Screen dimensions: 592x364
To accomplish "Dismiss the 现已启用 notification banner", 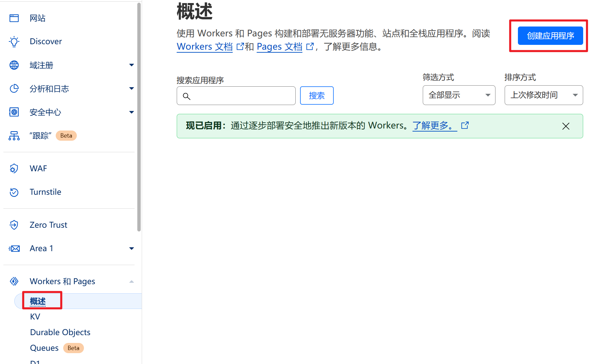I will [565, 126].
